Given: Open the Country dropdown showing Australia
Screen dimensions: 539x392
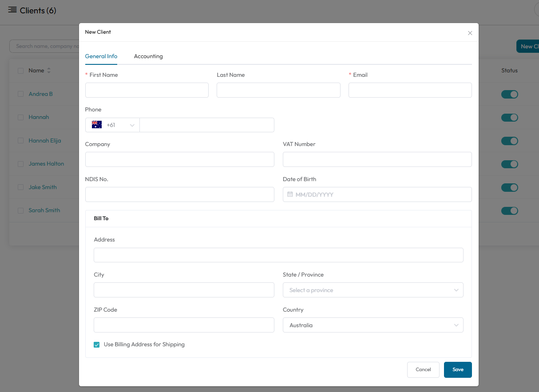Looking at the screenshot, I should (373, 325).
